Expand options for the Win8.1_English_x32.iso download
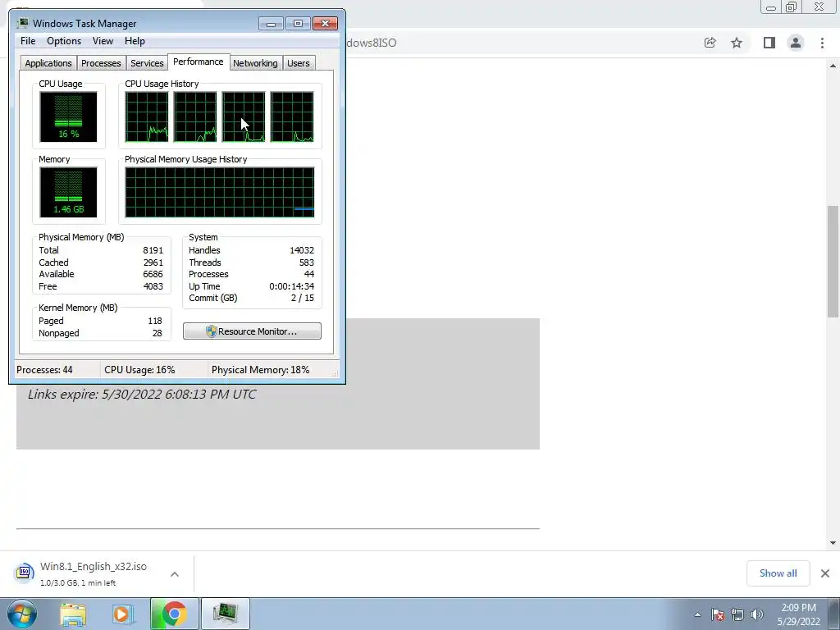 coord(175,573)
